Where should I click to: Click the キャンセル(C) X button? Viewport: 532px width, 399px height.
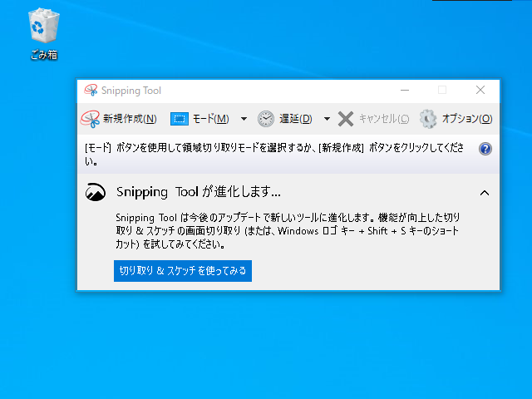tap(373, 119)
